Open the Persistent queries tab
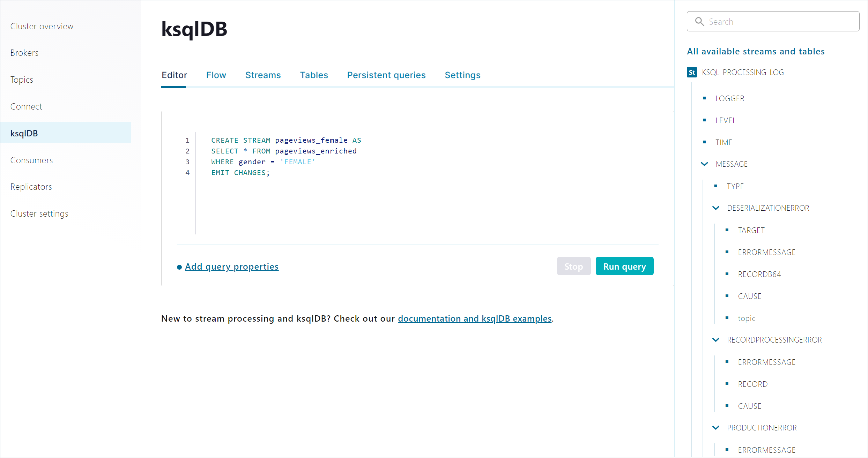Image resolution: width=868 pixels, height=458 pixels. click(x=386, y=75)
